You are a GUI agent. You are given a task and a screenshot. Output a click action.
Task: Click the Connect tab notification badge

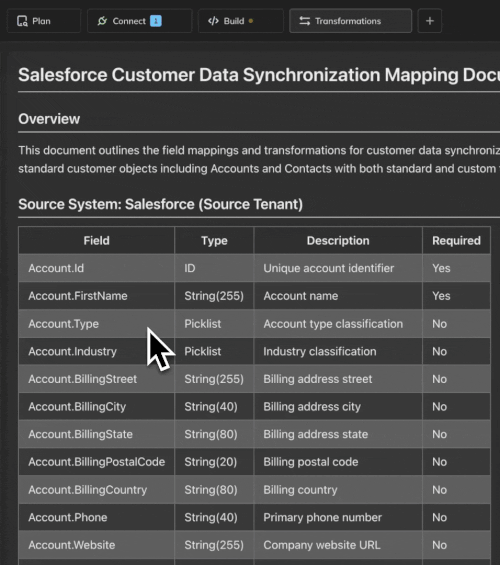(x=156, y=21)
